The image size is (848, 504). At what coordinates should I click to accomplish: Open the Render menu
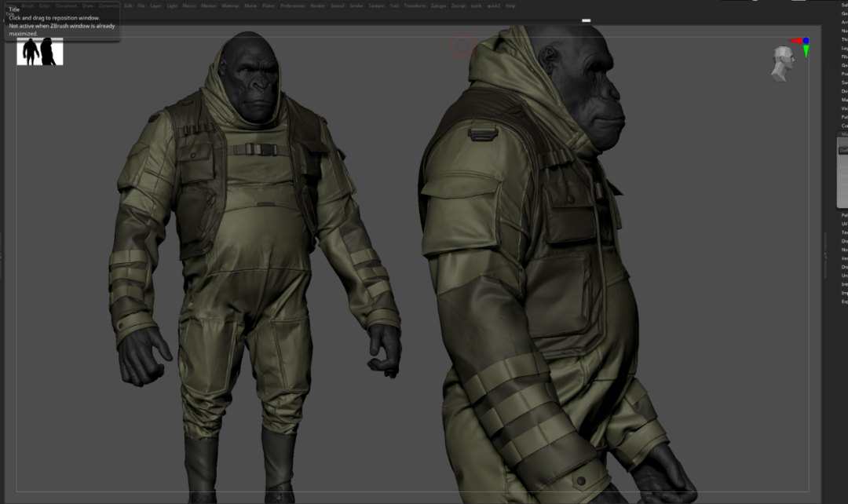(317, 6)
